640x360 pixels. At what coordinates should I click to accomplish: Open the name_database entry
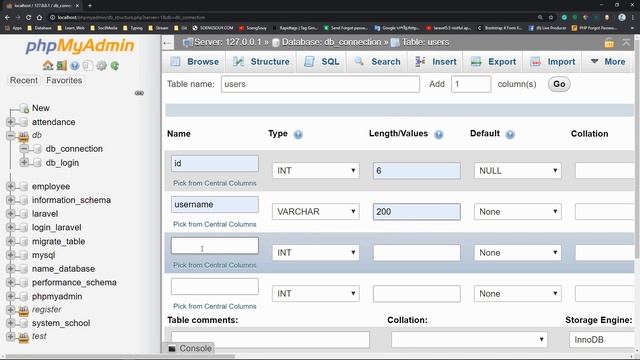pyautogui.click(x=63, y=269)
